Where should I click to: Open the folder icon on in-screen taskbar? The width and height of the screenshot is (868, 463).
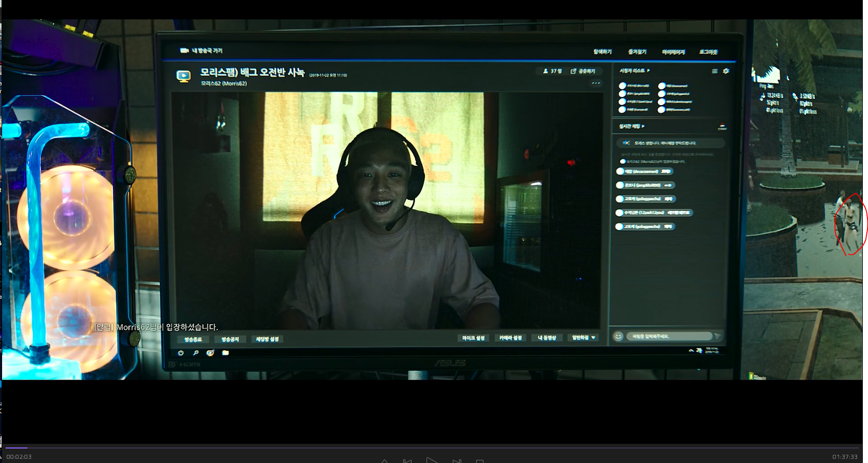[x=225, y=353]
